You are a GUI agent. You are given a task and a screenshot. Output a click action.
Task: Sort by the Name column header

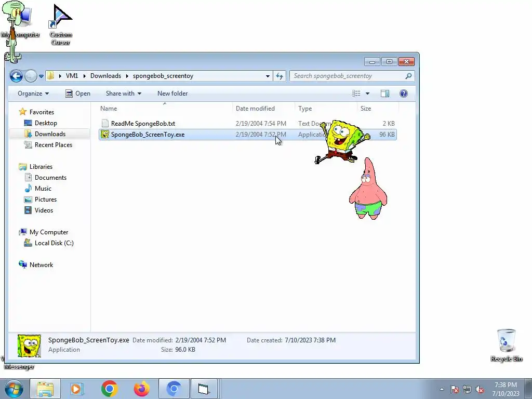point(165,108)
